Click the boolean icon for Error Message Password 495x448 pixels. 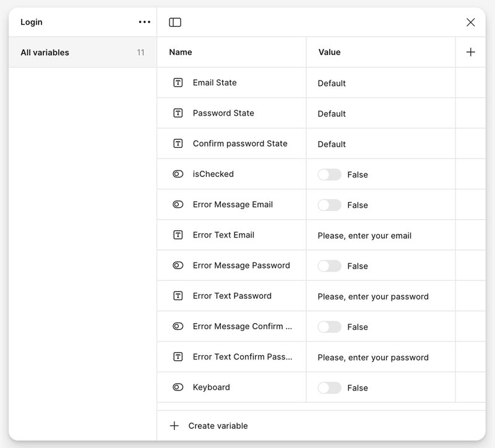pos(178,265)
